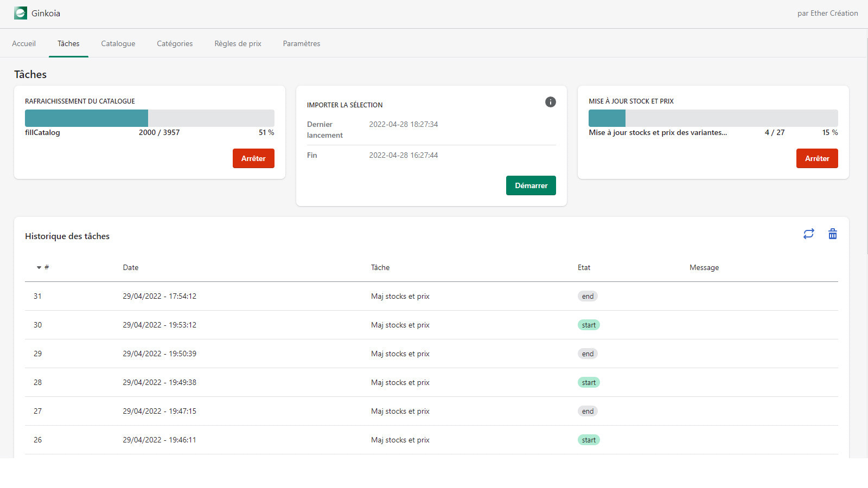Open the Règles de prix tab

coord(238,43)
